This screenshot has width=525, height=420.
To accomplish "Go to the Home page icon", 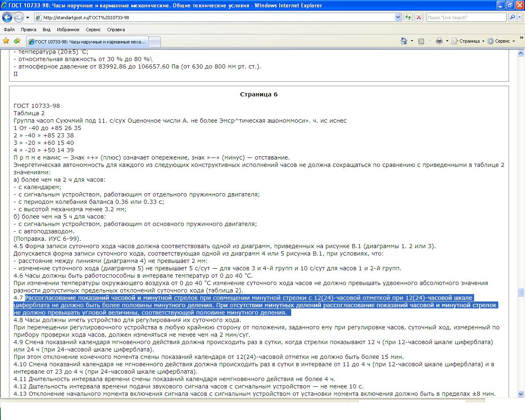I will [404, 41].
